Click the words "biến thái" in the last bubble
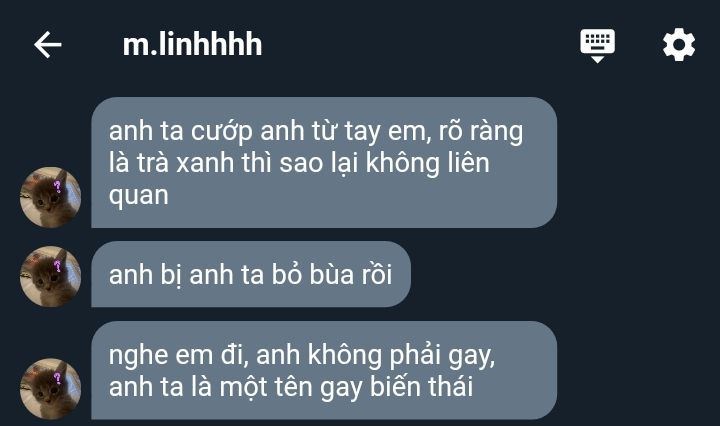Image resolution: width=720 pixels, height=426 pixels. (x=421, y=387)
